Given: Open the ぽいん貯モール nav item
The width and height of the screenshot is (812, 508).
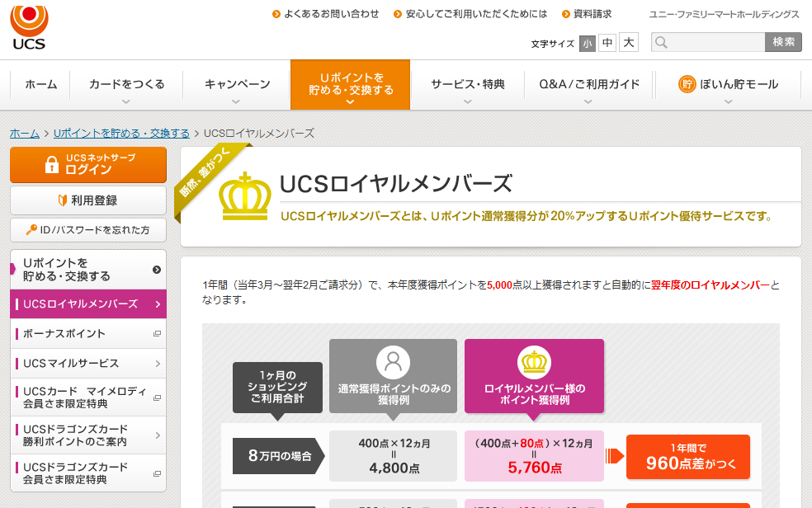Looking at the screenshot, I should 728,84.
